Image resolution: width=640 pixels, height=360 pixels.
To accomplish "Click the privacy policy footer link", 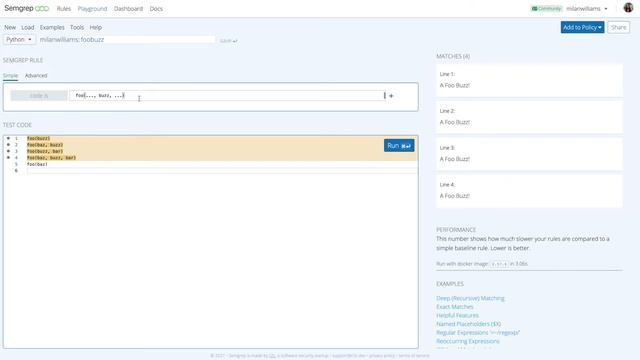I will [382, 356].
